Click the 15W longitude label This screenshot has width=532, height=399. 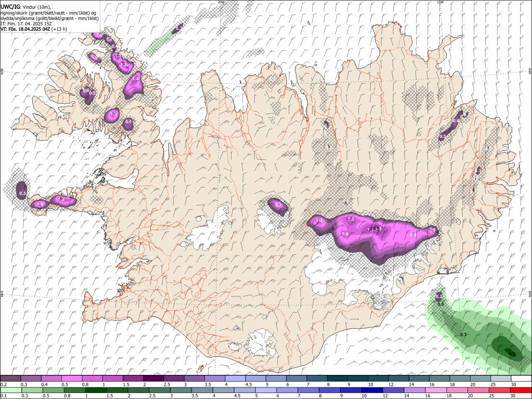click(x=440, y=2)
